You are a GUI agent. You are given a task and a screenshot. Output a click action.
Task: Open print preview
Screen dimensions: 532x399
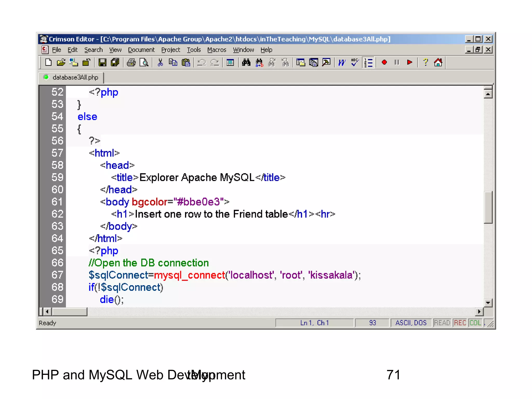pos(144,63)
